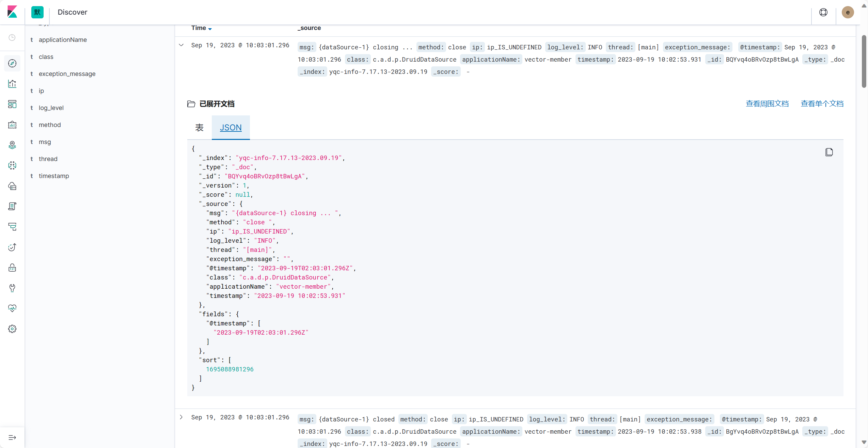Open the Maps icon in sidebar
Image resolution: width=868 pixels, height=448 pixels.
[x=12, y=145]
